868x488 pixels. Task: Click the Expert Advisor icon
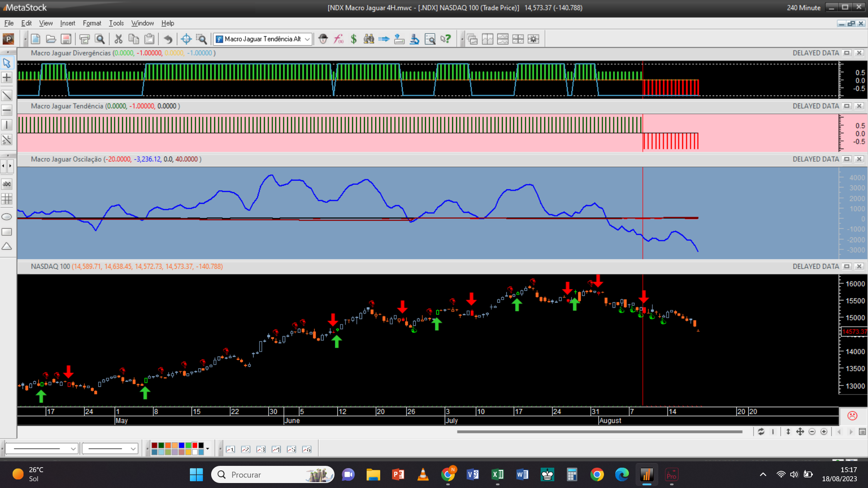point(323,39)
